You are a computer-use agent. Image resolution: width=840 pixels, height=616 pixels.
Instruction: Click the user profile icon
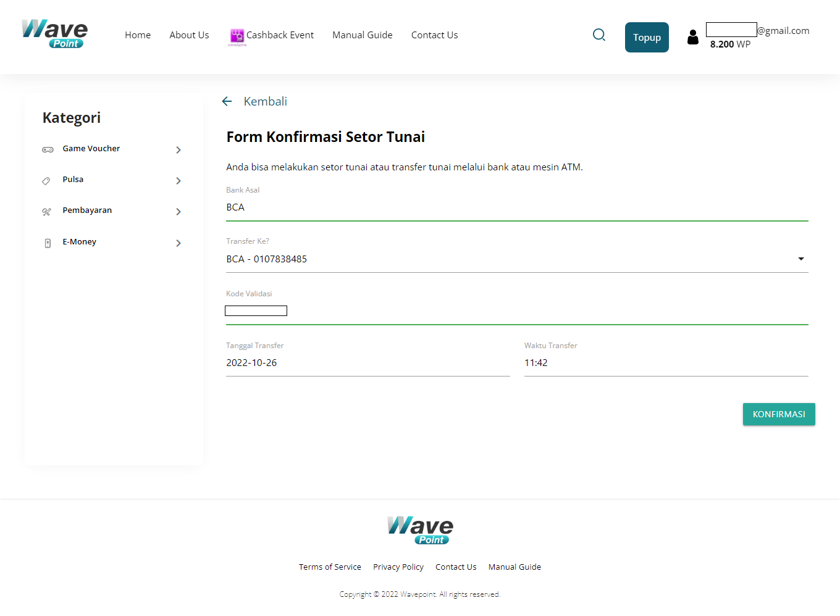click(692, 38)
